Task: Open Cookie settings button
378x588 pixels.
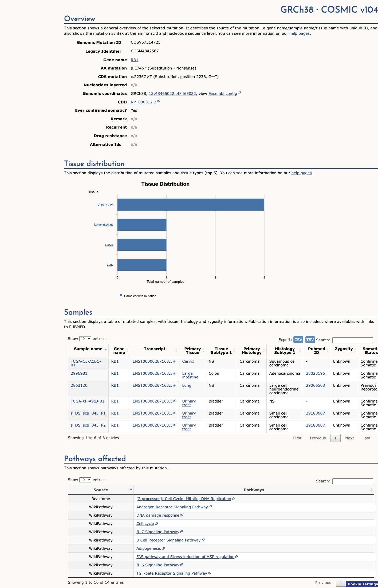Action: click(x=362, y=584)
